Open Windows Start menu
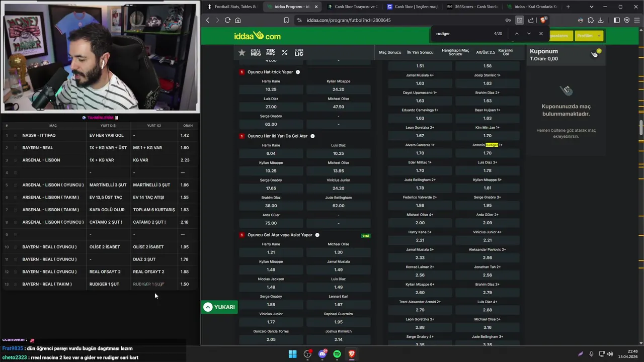Screen dimensions: 644x362 tap(292, 354)
